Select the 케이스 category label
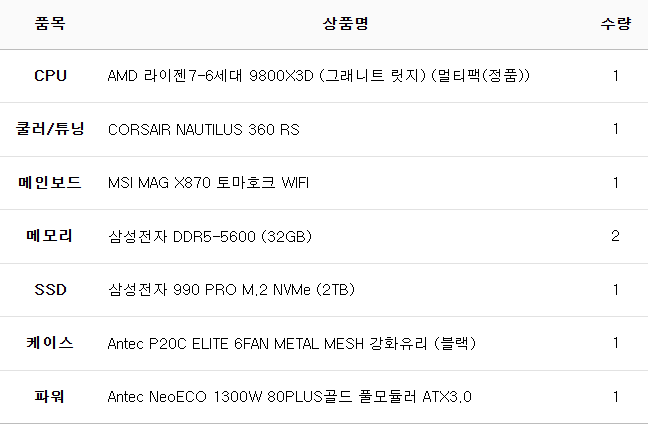 point(50,343)
